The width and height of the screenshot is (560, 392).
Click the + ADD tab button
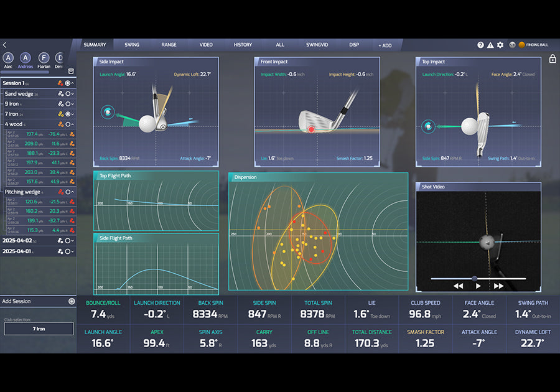(385, 45)
